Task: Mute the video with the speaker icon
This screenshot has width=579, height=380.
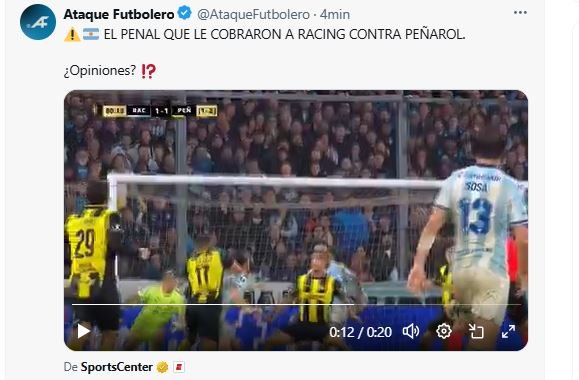Action: coord(411,331)
